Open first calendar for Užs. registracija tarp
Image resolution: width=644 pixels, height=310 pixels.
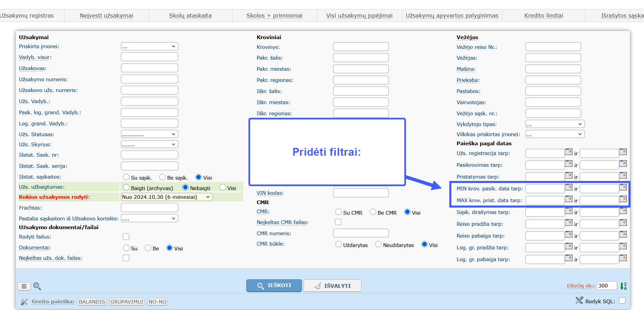coord(569,152)
